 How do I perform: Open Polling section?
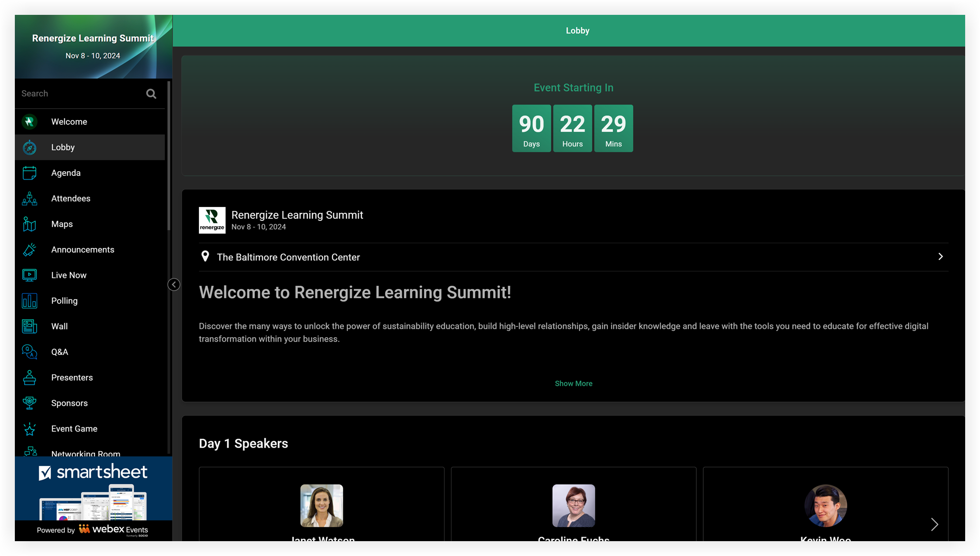[90, 301]
